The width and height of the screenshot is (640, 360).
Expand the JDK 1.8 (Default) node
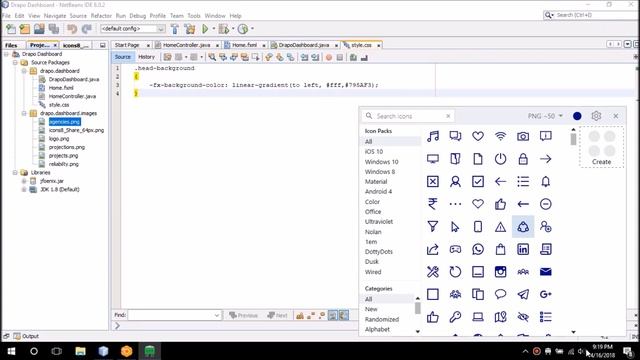pyautogui.click(x=24, y=189)
